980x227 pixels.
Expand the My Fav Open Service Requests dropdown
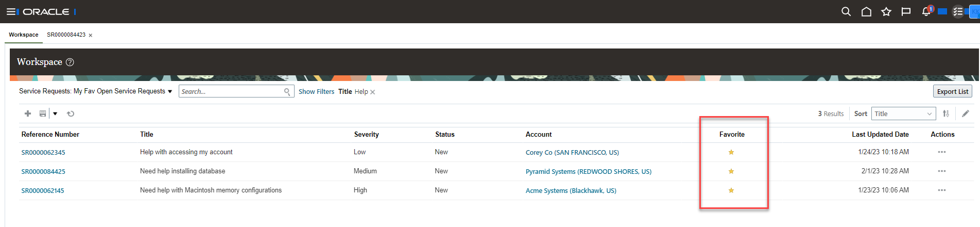[170, 91]
